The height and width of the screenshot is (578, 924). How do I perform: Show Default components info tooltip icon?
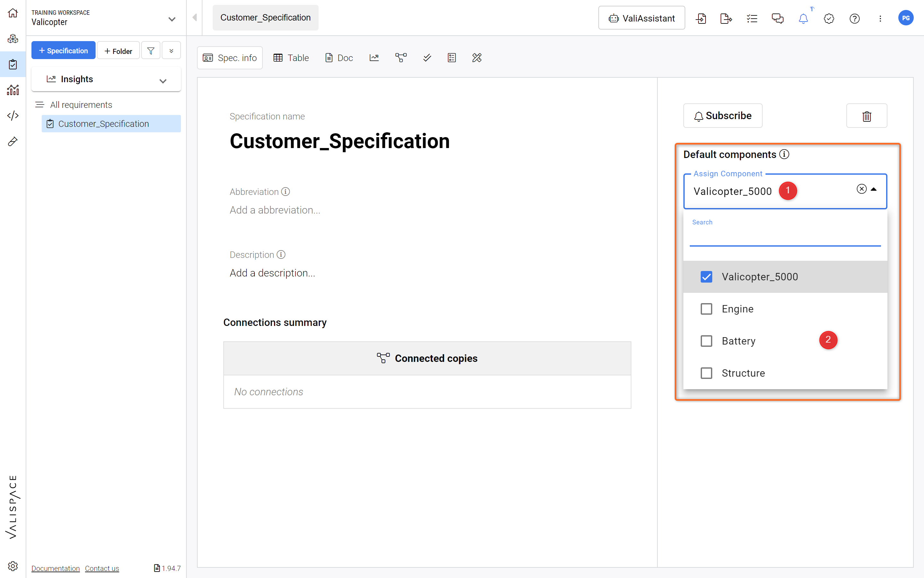(x=784, y=154)
